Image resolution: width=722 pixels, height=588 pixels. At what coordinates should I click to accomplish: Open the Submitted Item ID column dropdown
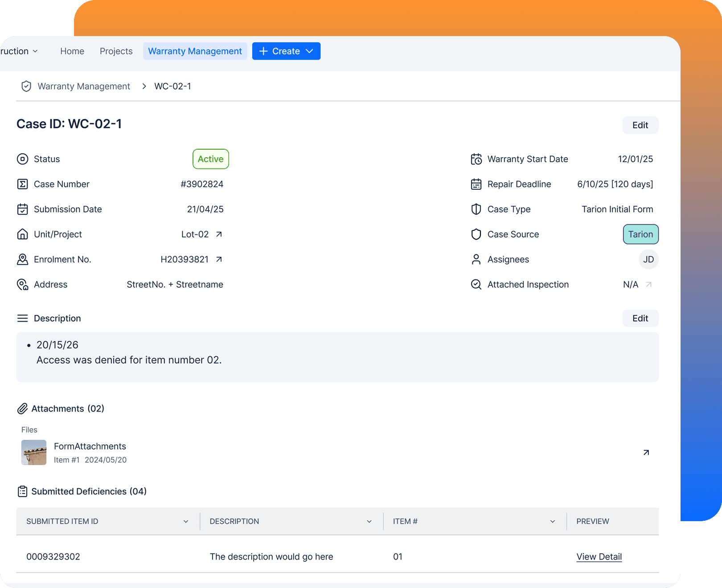pyautogui.click(x=186, y=521)
